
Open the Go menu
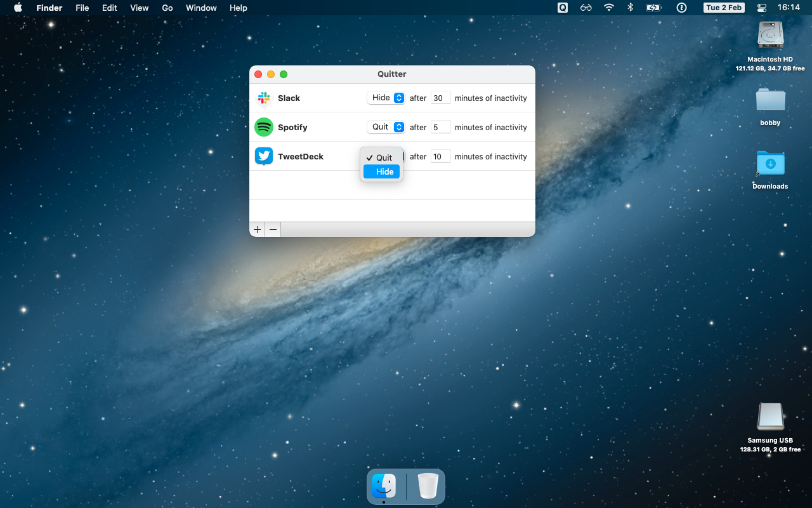167,8
